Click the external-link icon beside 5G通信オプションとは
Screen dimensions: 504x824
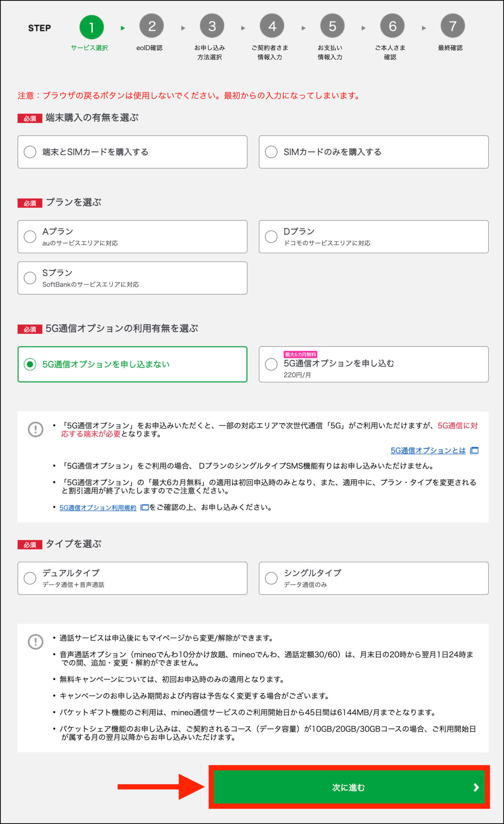tap(474, 450)
